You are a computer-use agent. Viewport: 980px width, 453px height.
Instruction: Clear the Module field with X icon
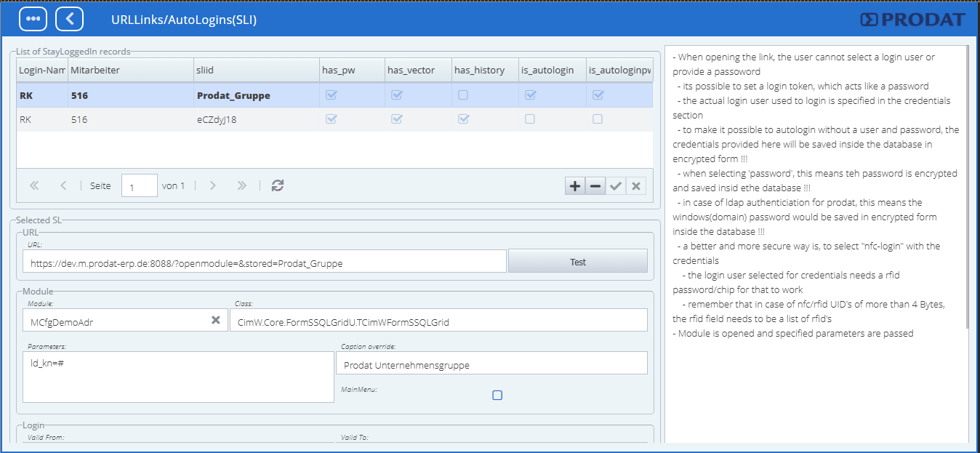[216, 321]
